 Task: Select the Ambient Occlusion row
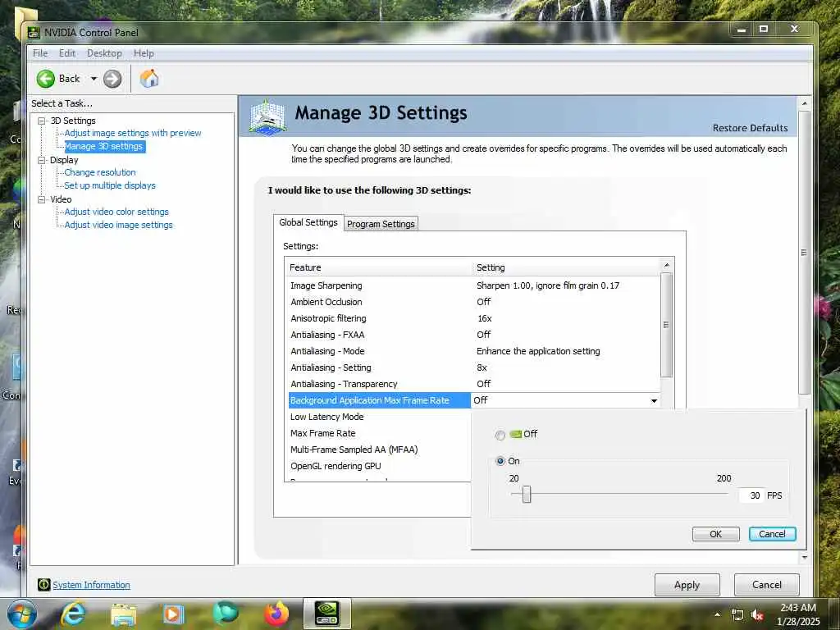pos(474,302)
